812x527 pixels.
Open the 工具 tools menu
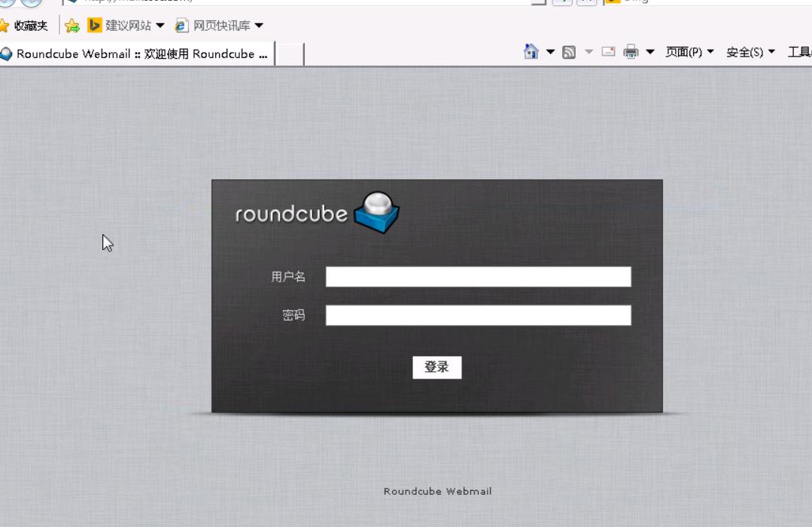(x=799, y=52)
